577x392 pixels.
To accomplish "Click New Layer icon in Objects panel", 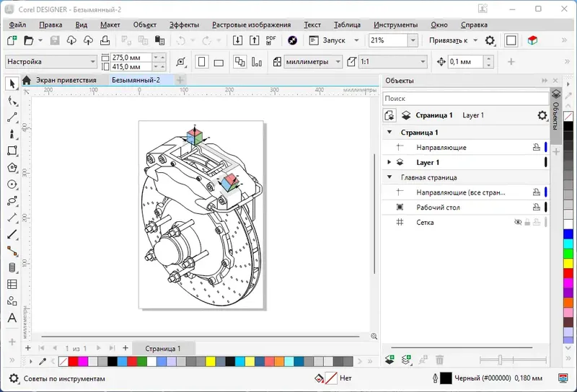I will click(389, 359).
